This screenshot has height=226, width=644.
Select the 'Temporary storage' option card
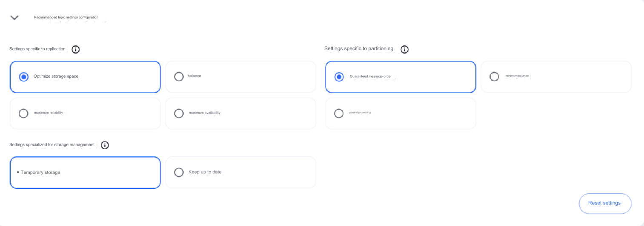pos(85,172)
